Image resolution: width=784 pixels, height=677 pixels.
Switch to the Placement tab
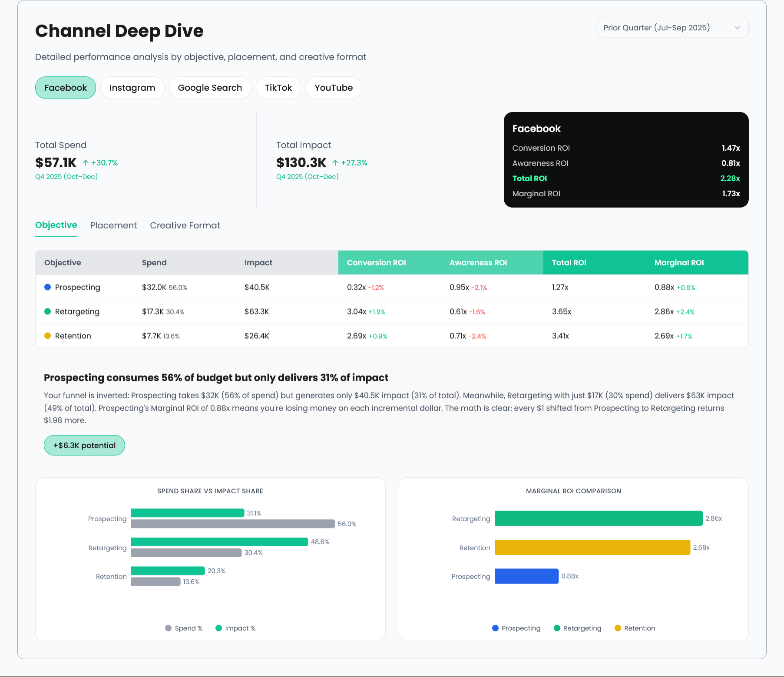113,225
